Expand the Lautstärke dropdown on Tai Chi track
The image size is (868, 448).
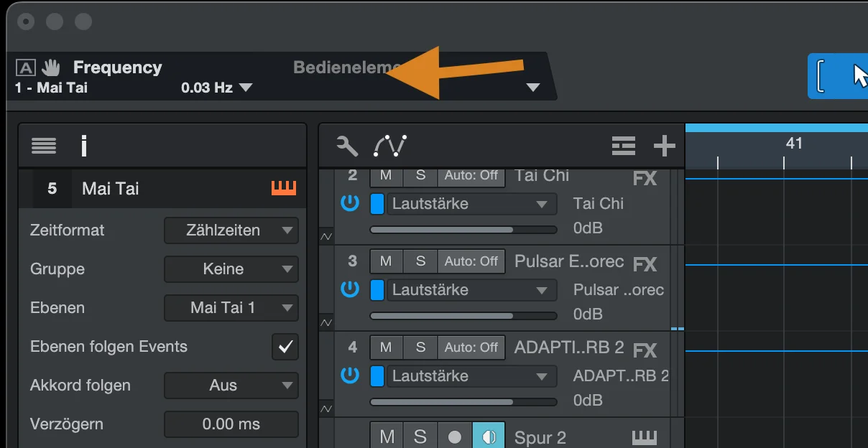(471, 204)
